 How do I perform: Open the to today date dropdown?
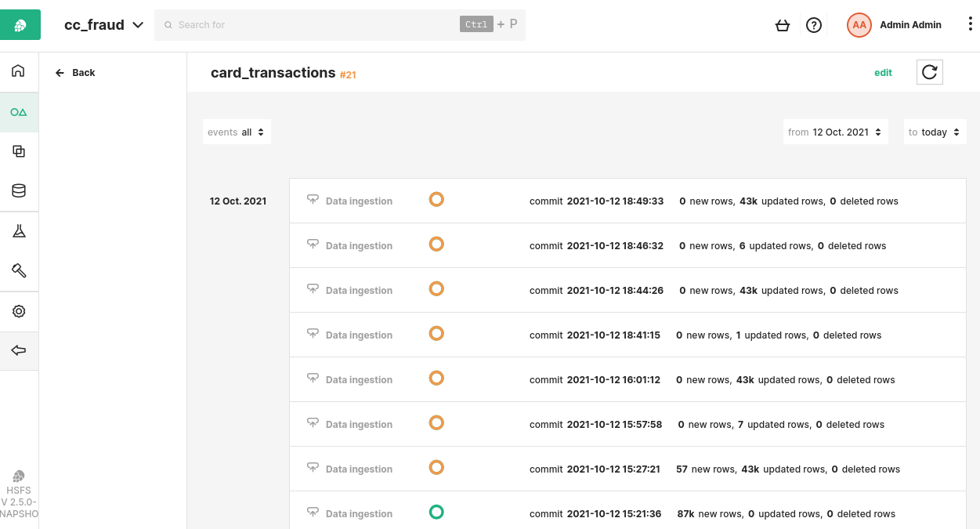coord(935,132)
